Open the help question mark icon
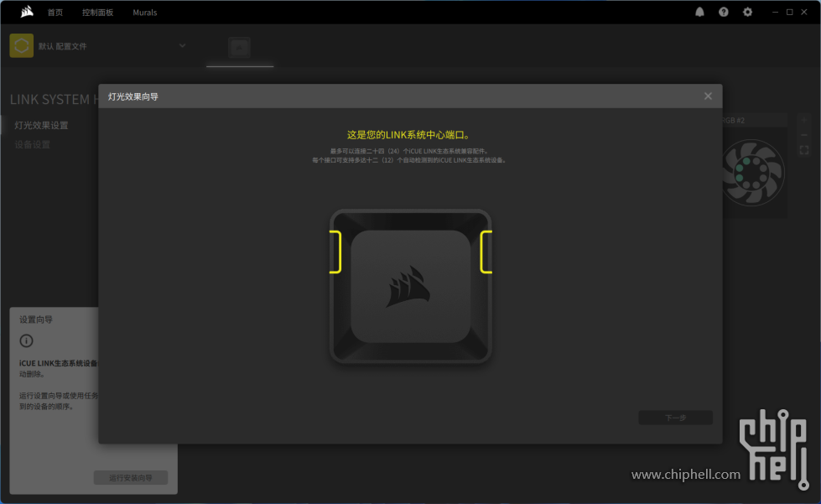The height and width of the screenshot is (504, 821). click(x=724, y=12)
